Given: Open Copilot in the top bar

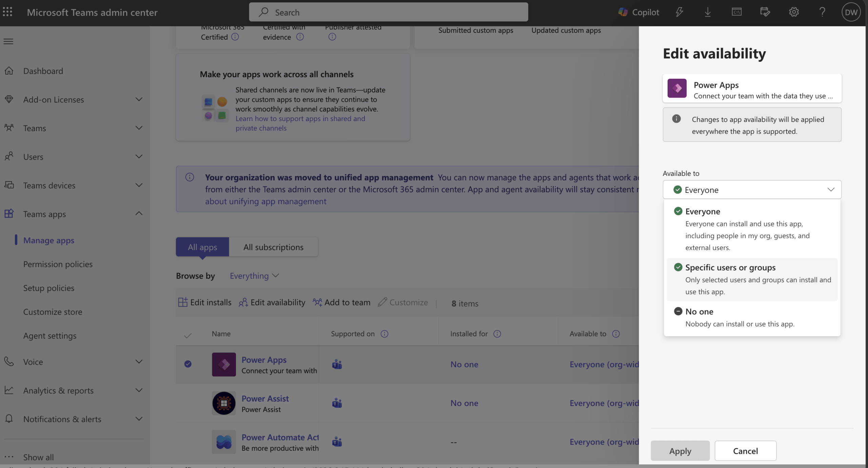Looking at the screenshot, I should 638,12.
